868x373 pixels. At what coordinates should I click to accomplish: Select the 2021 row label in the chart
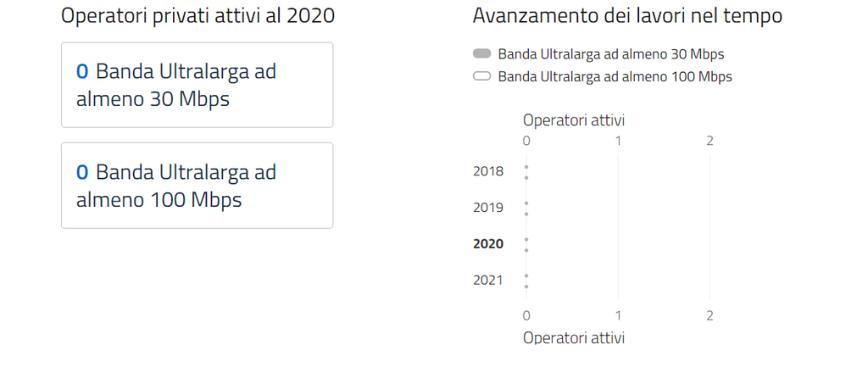(x=488, y=281)
